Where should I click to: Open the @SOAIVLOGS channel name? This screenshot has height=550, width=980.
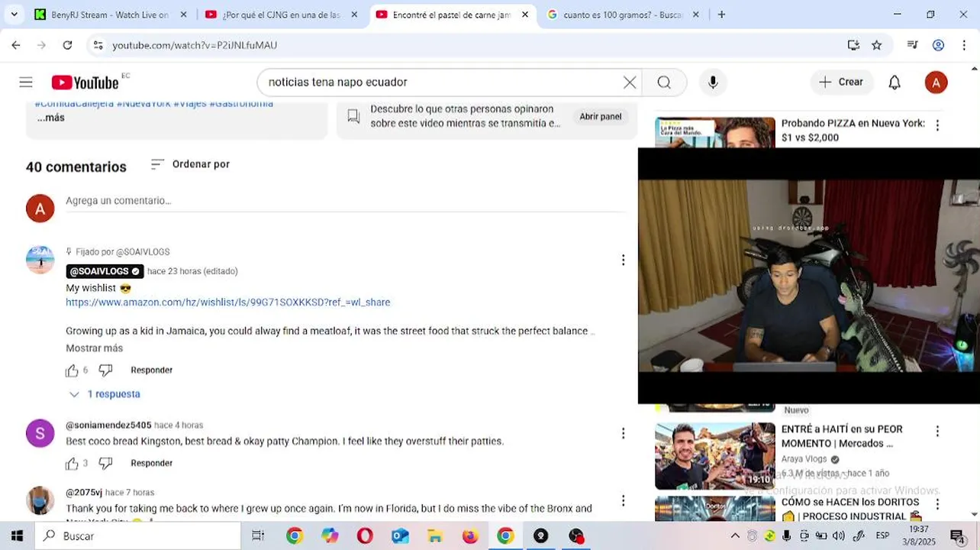coord(105,271)
